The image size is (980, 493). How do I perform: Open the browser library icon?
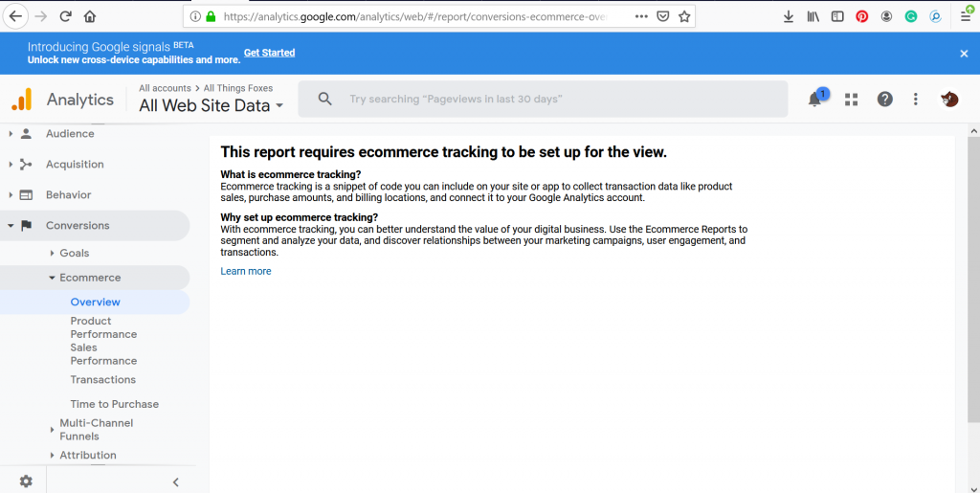pyautogui.click(x=813, y=17)
